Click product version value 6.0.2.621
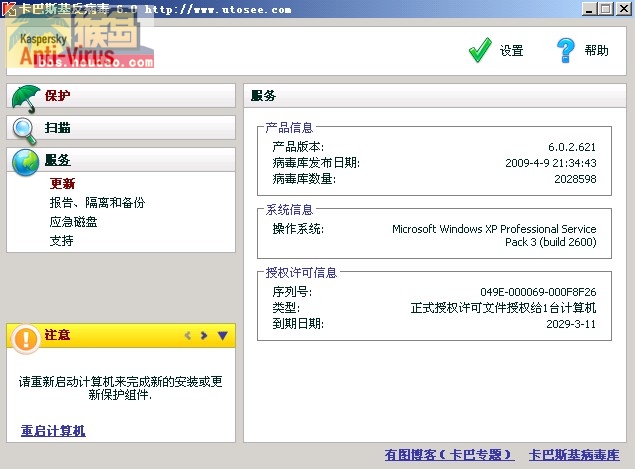This screenshot has height=469, width=635. 572,147
